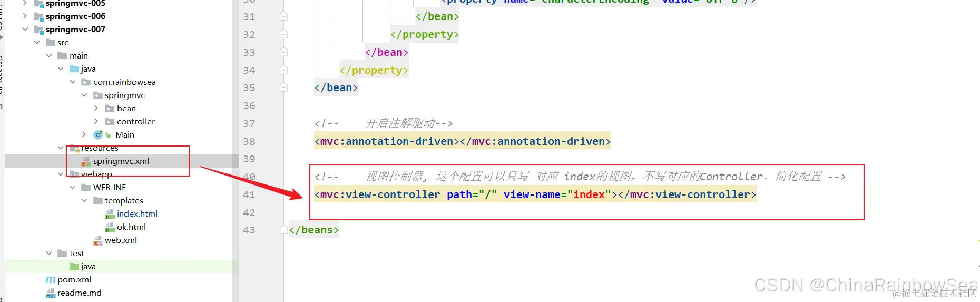Click line number 38 in gutter
Image resolution: width=980 pixels, height=302 pixels.
249,141
